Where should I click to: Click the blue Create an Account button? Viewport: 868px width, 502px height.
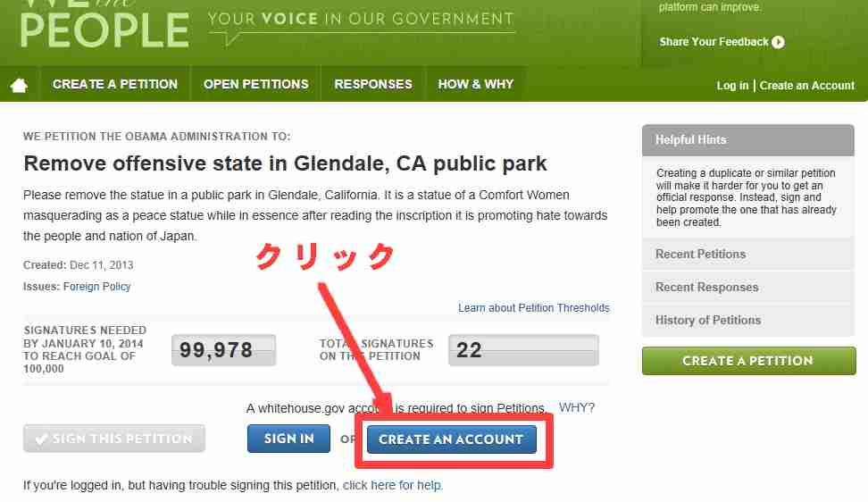(x=452, y=439)
